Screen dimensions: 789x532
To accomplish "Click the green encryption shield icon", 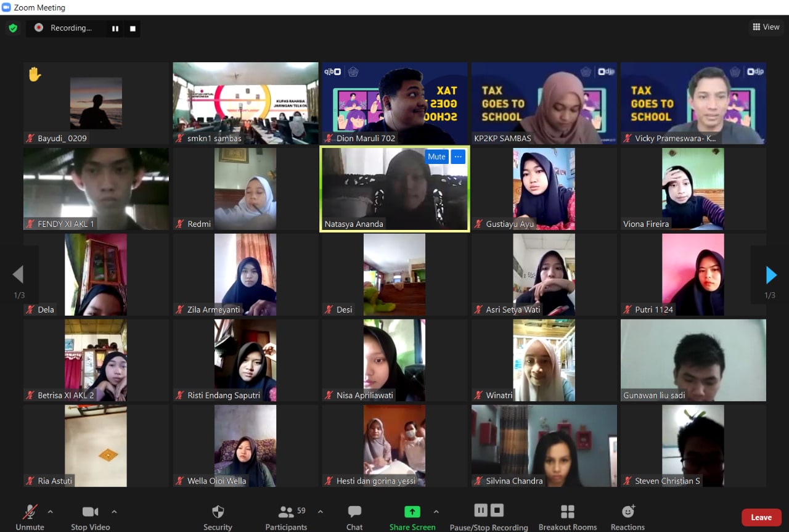I will [x=13, y=28].
